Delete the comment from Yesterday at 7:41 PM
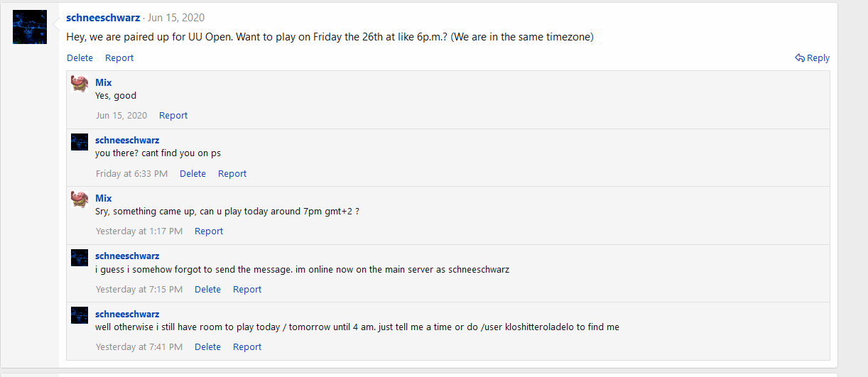This screenshot has width=868, height=377. [x=207, y=347]
